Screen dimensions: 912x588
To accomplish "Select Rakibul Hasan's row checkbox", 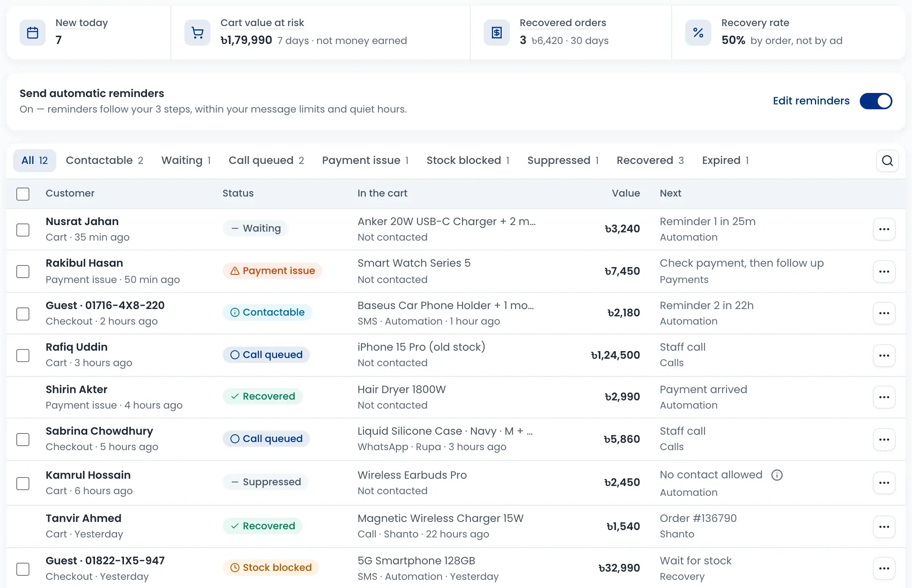I will (x=23, y=272).
